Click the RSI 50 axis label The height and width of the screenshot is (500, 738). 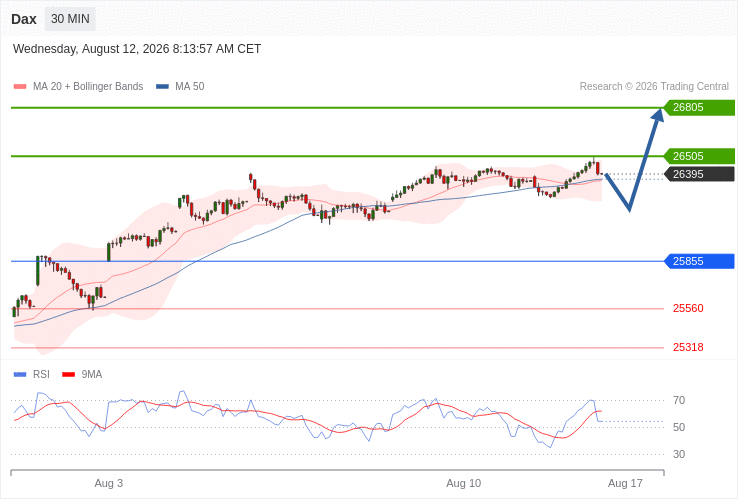[x=679, y=427]
